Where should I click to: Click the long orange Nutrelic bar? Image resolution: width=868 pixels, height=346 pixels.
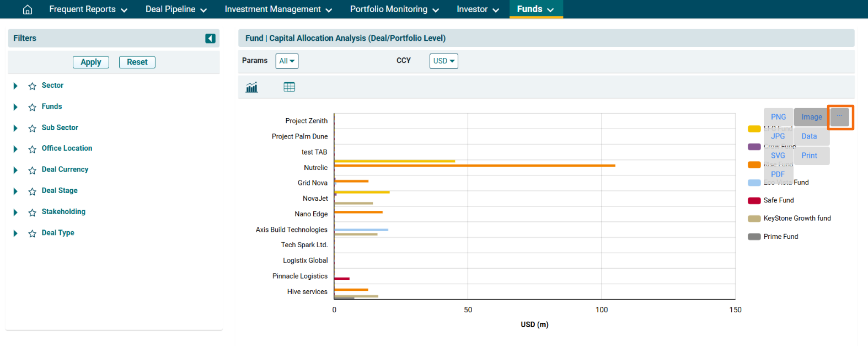[x=474, y=166]
